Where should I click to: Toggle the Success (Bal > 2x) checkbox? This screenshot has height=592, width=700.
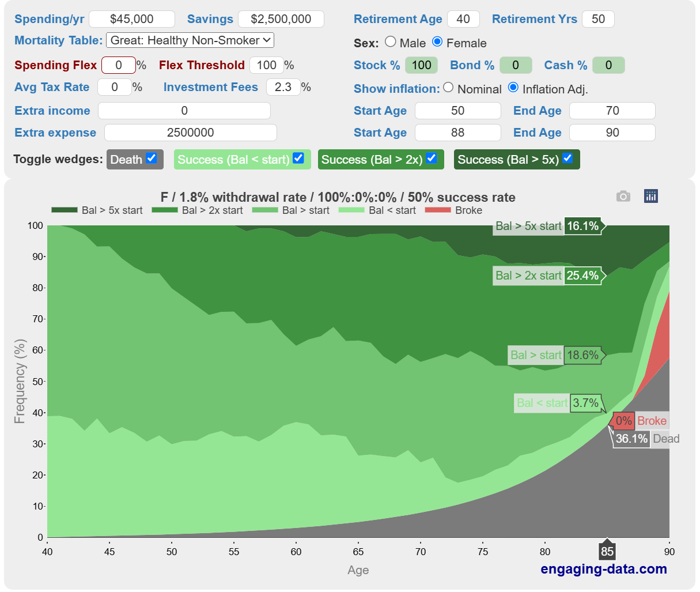point(432,159)
